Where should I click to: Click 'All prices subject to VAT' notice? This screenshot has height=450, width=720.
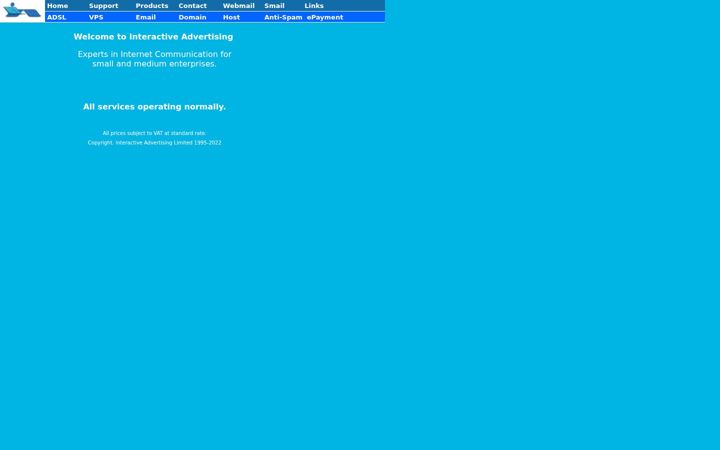point(154,133)
